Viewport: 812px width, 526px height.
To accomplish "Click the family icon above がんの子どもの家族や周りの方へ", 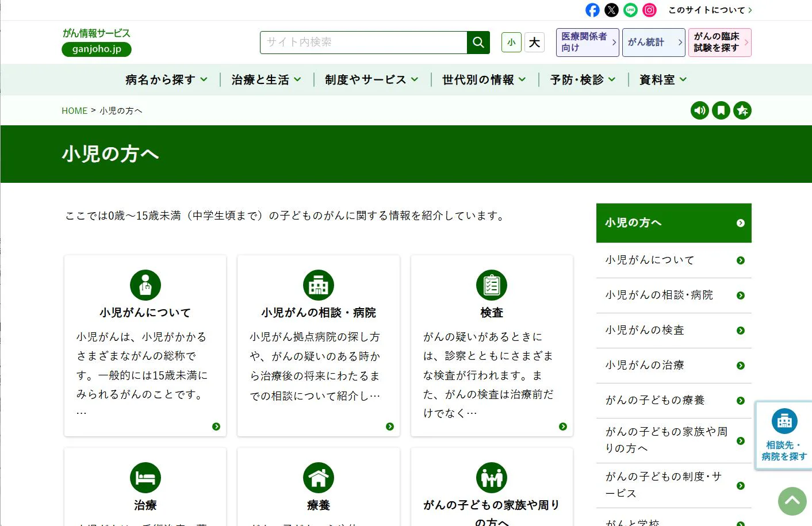I will coord(492,478).
